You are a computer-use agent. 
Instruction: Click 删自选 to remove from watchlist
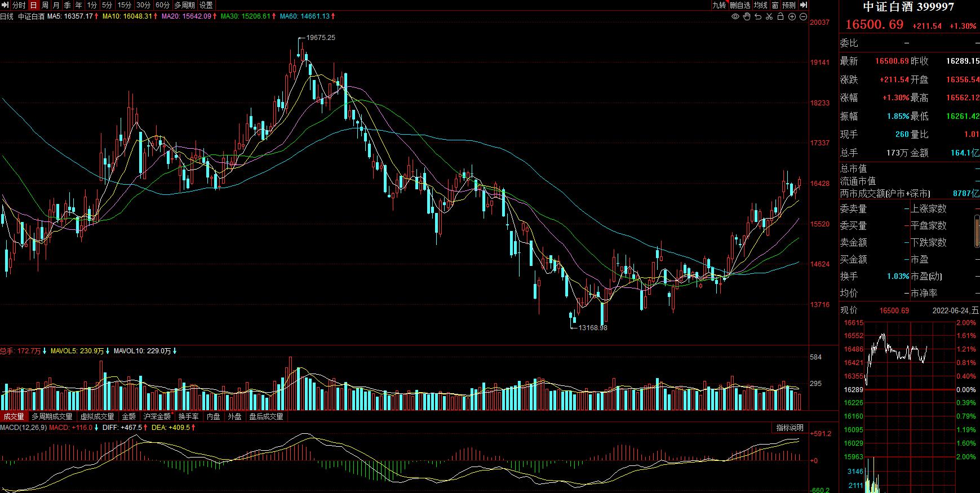coord(740,5)
